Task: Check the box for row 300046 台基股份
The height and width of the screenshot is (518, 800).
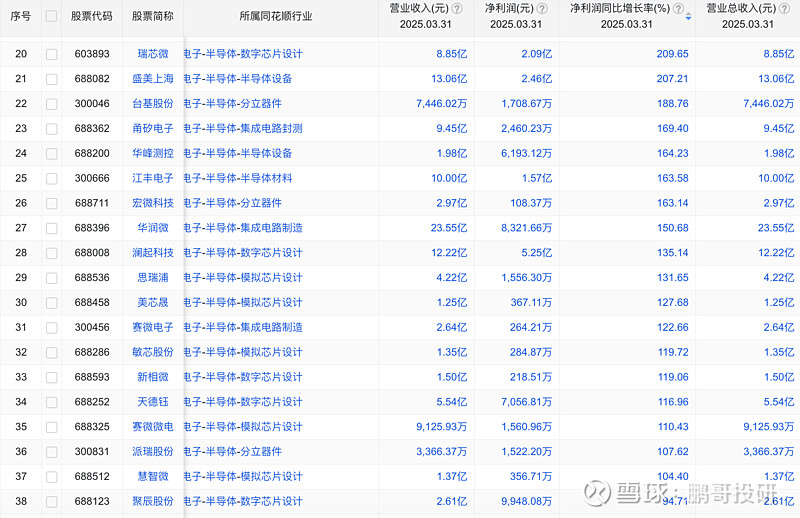Action: tap(52, 104)
